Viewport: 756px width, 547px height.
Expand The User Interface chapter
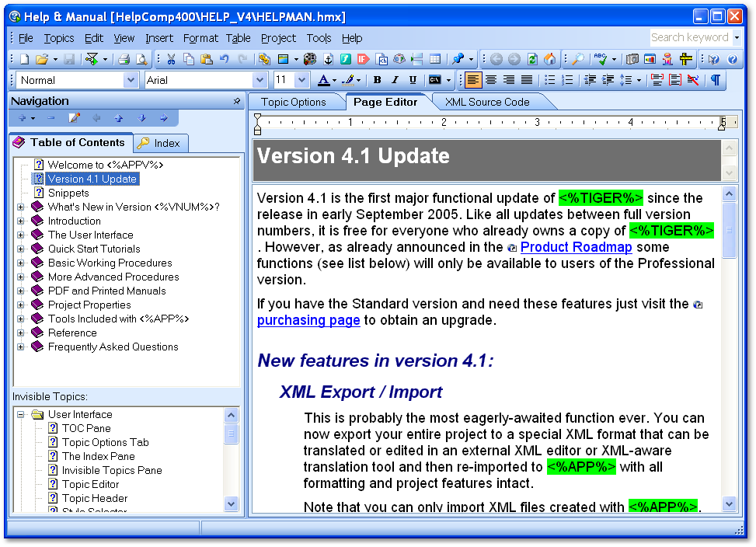(x=21, y=235)
